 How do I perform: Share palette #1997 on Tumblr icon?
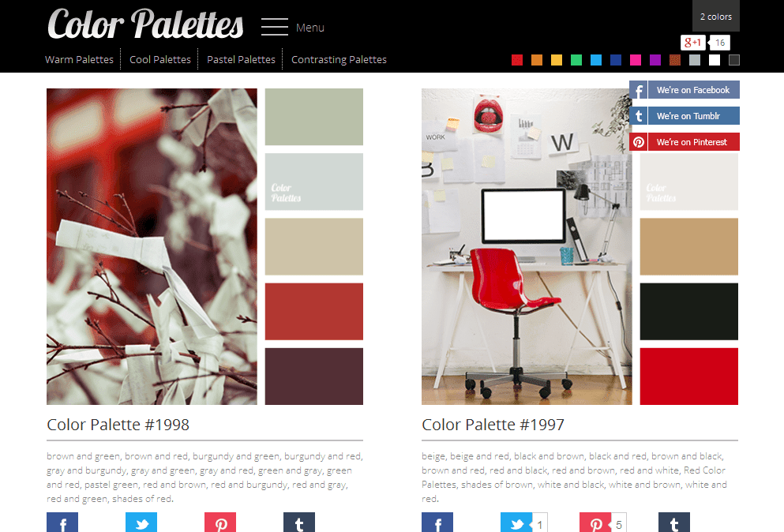[x=674, y=522]
